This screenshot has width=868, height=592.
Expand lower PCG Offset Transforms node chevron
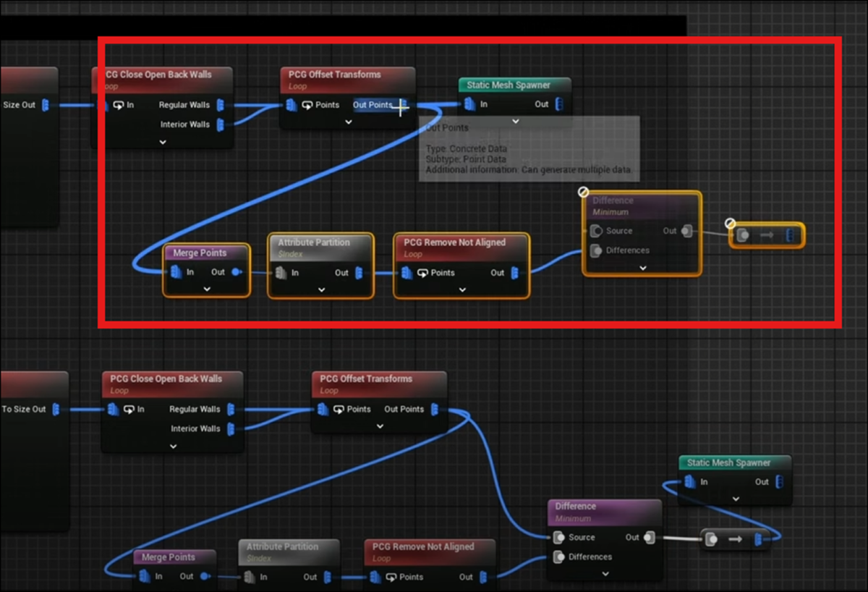pos(380,426)
